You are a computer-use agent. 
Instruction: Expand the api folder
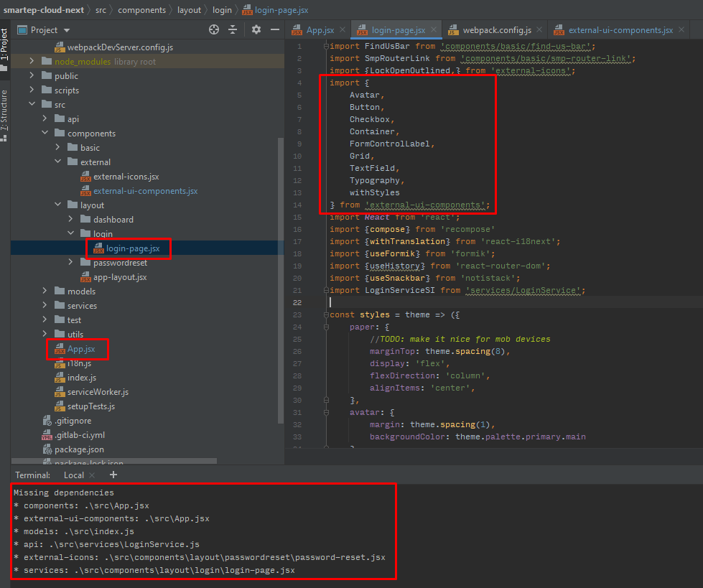45,118
